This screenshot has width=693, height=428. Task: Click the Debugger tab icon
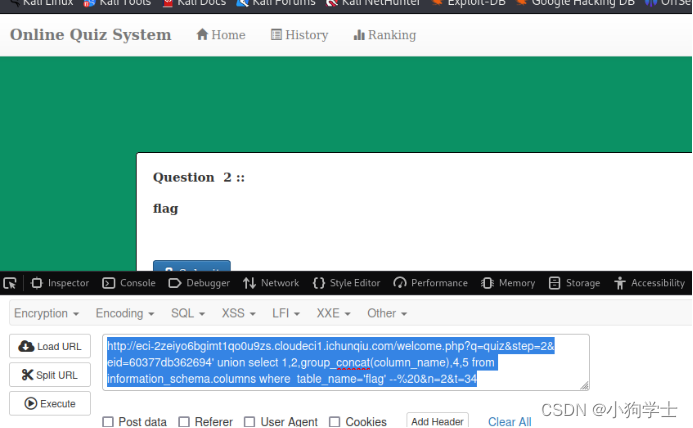175,283
